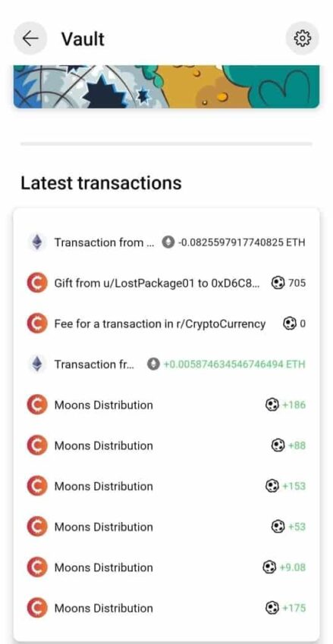Select Moons Distribution entry worth +186

167,405
